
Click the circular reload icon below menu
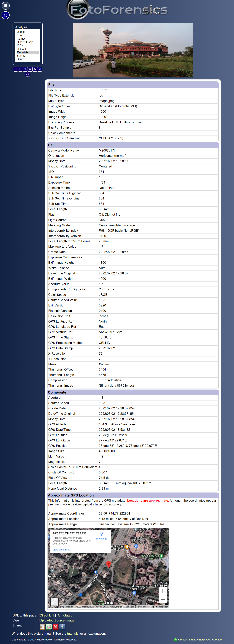(x=5, y=15)
